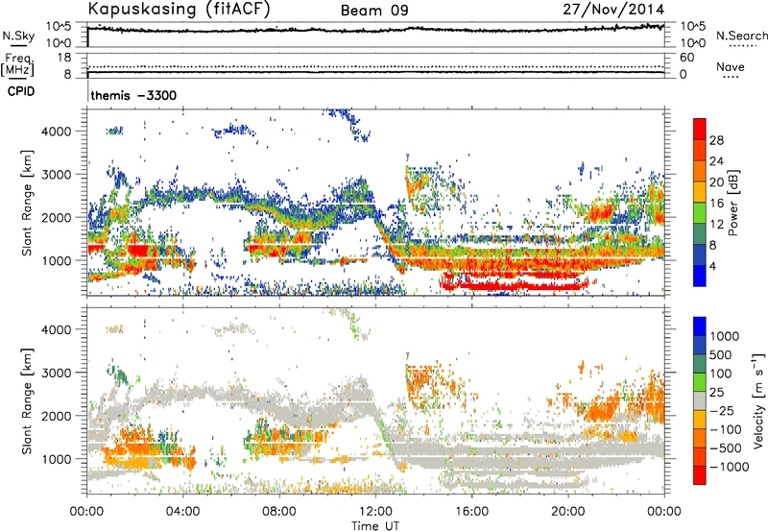768x532 pixels.
Task: Click the 'Kapuskasing (fitACF)' title text
Action: (179, 10)
